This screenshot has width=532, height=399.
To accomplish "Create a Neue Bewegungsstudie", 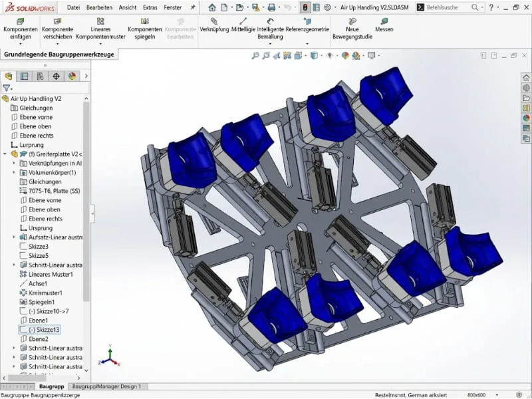I will 352,29.
